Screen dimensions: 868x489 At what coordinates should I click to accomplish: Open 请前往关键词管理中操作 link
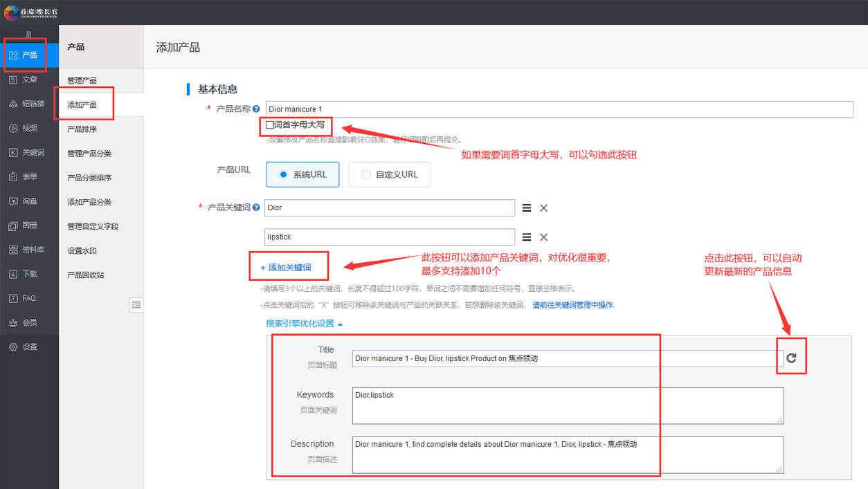point(572,305)
